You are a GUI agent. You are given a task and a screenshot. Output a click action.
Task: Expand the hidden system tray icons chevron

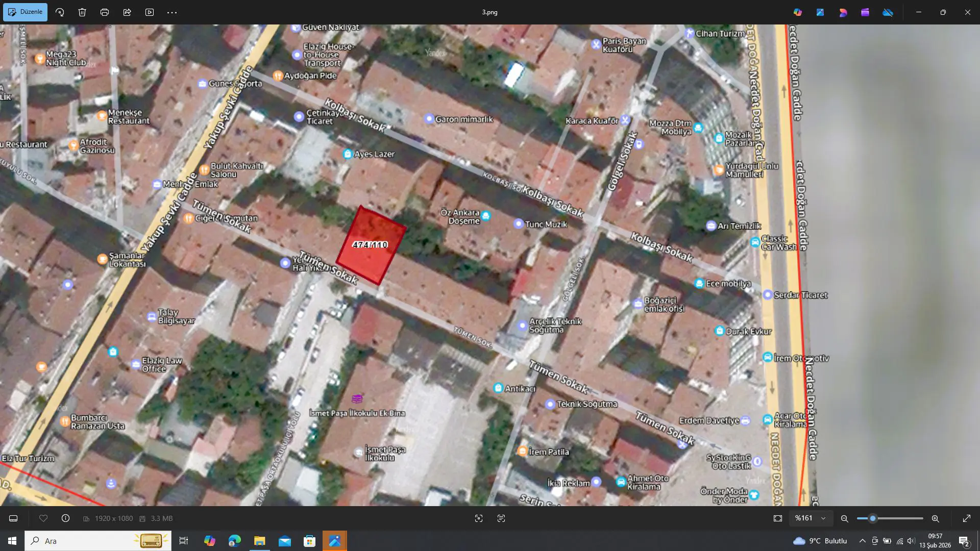coord(862,541)
